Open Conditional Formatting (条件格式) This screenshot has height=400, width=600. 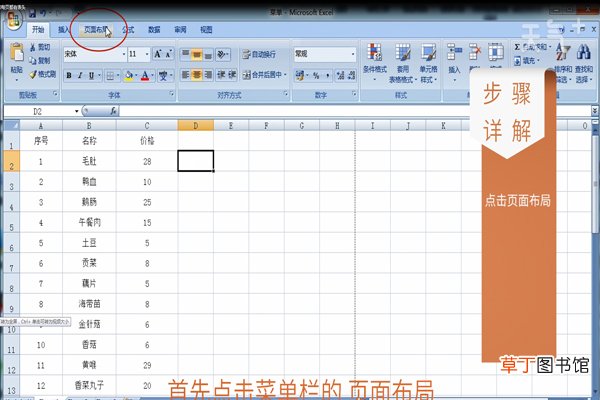(x=375, y=62)
